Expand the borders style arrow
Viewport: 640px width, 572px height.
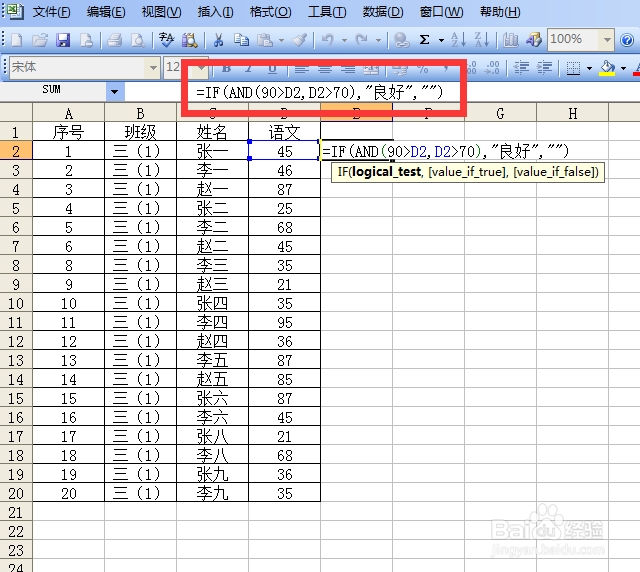pyautogui.click(x=589, y=68)
